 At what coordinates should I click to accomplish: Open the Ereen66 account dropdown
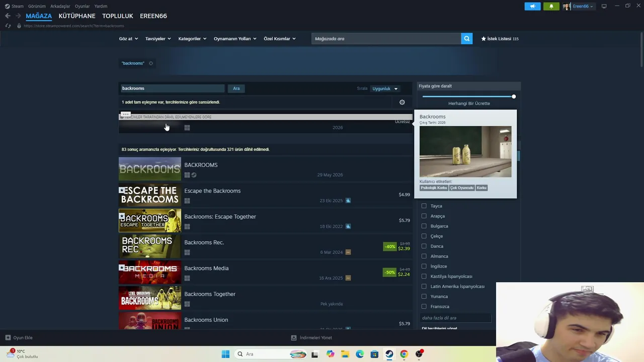coord(583,6)
